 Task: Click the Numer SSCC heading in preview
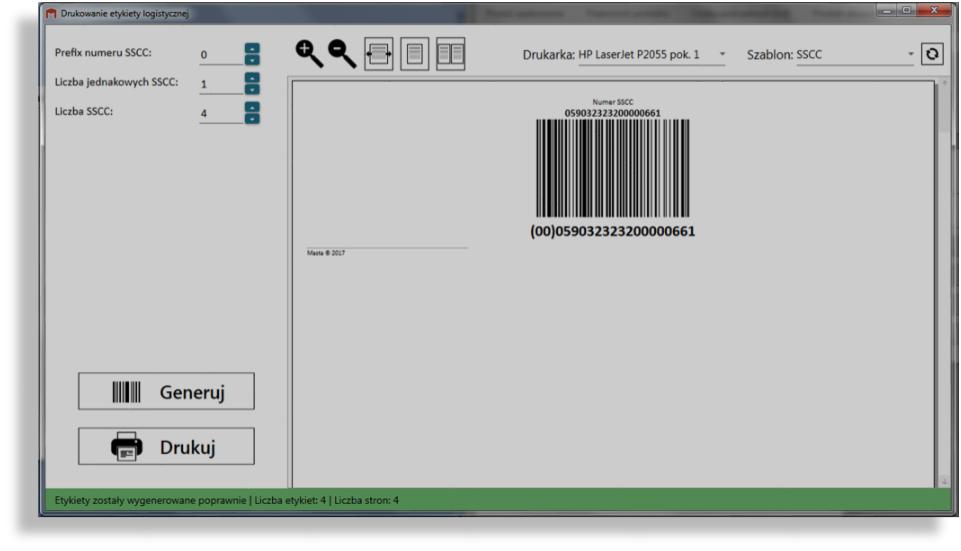point(612,102)
